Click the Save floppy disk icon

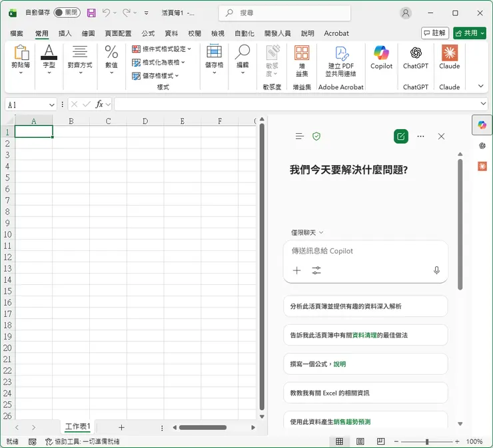coord(91,13)
